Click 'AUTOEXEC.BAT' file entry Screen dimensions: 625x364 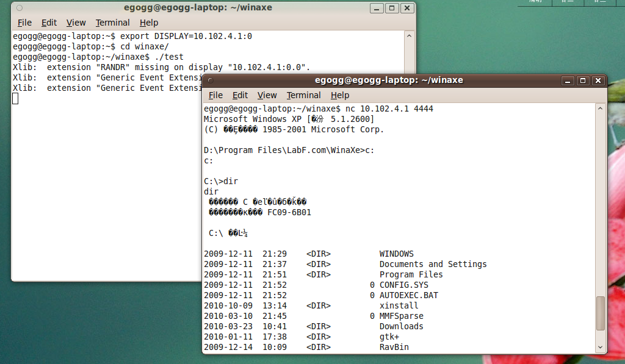coord(408,295)
